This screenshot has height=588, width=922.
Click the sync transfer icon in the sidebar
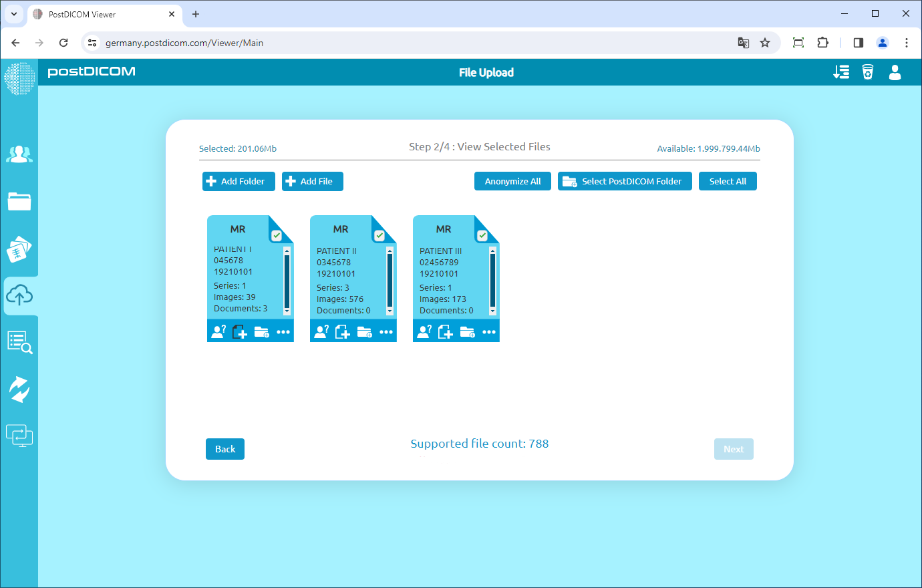(x=19, y=388)
